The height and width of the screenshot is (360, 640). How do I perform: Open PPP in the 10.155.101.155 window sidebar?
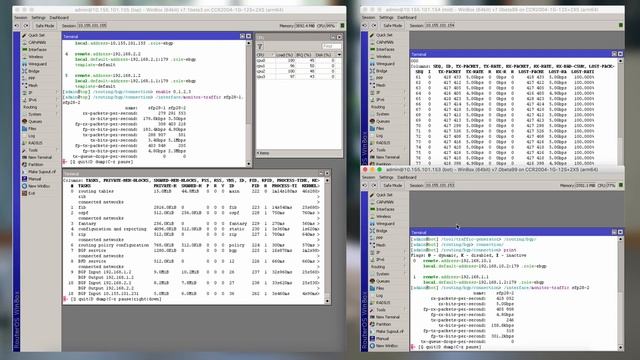[31, 78]
